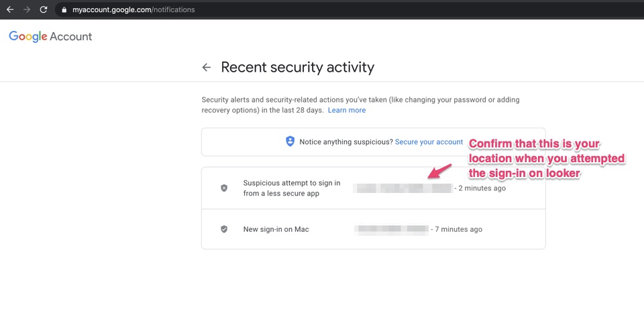Click the browser forward arrow
Image resolution: width=644 pixels, height=311 pixels.
[27, 9]
